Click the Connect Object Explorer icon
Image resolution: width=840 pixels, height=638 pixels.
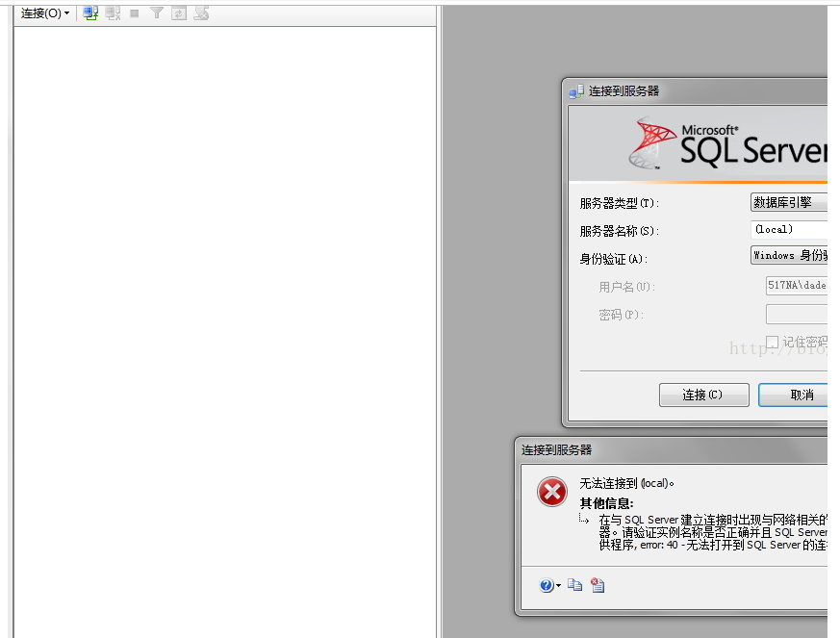pyautogui.click(x=90, y=13)
